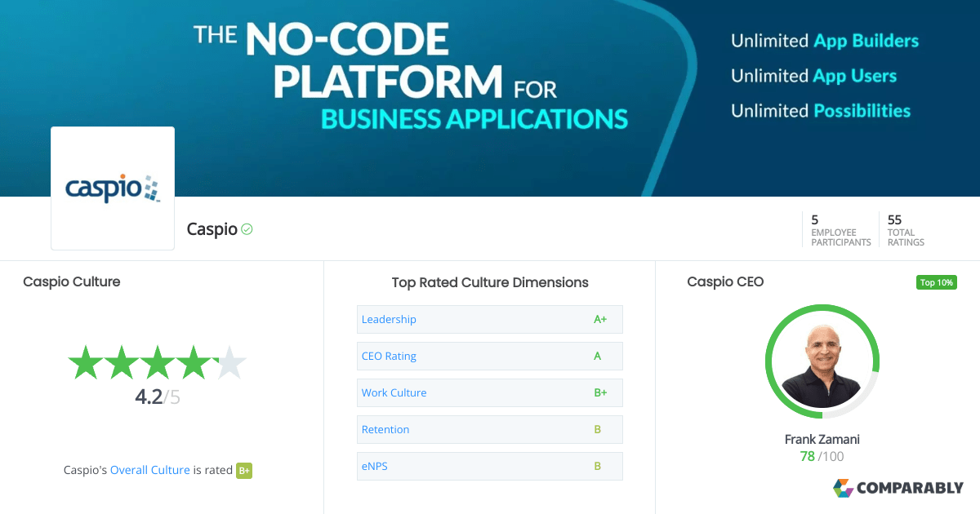
Task: Click Frank Zamani's CEO photo
Action: pos(822,361)
